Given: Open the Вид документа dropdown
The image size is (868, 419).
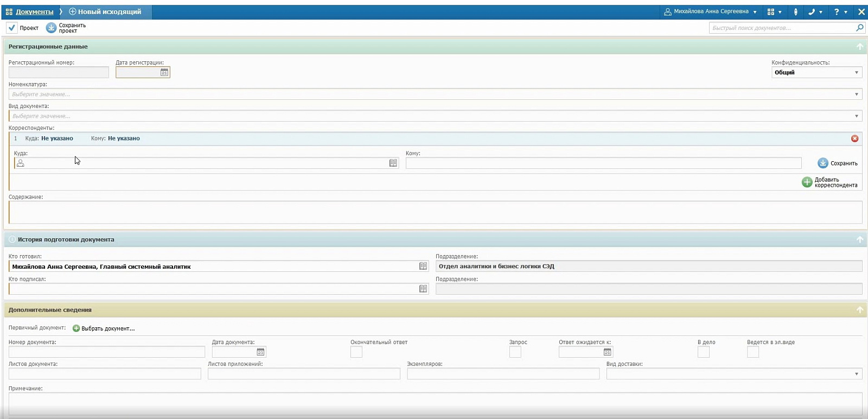Looking at the screenshot, I should (x=435, y=116).
